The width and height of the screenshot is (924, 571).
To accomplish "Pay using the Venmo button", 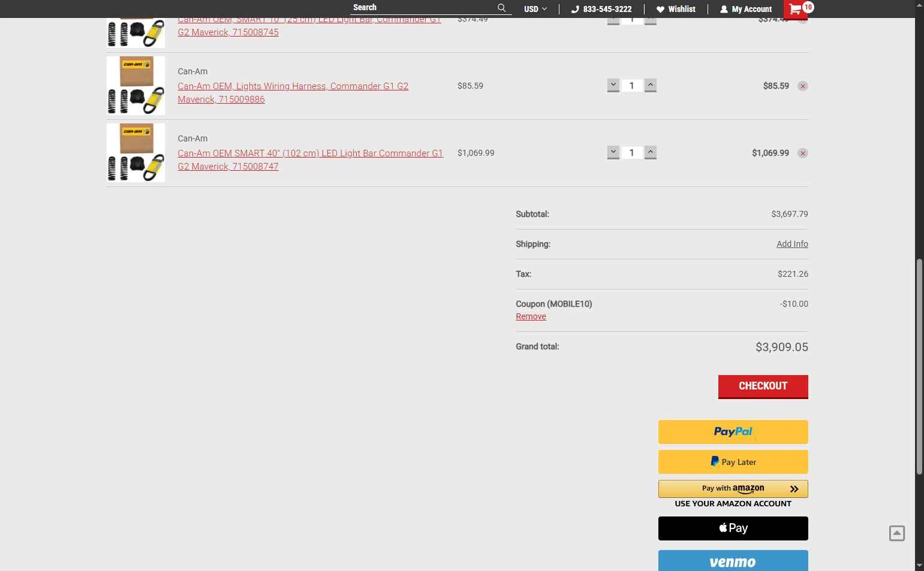I will point(733,561).
